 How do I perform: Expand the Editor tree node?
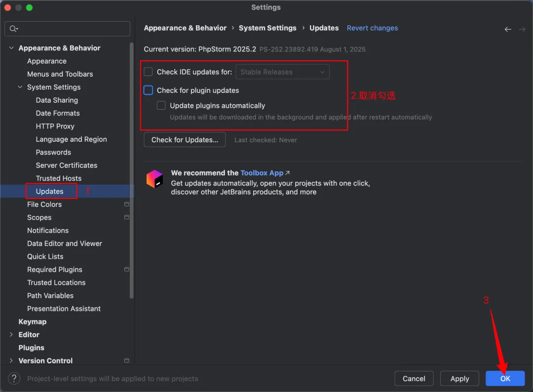point(11,335)
